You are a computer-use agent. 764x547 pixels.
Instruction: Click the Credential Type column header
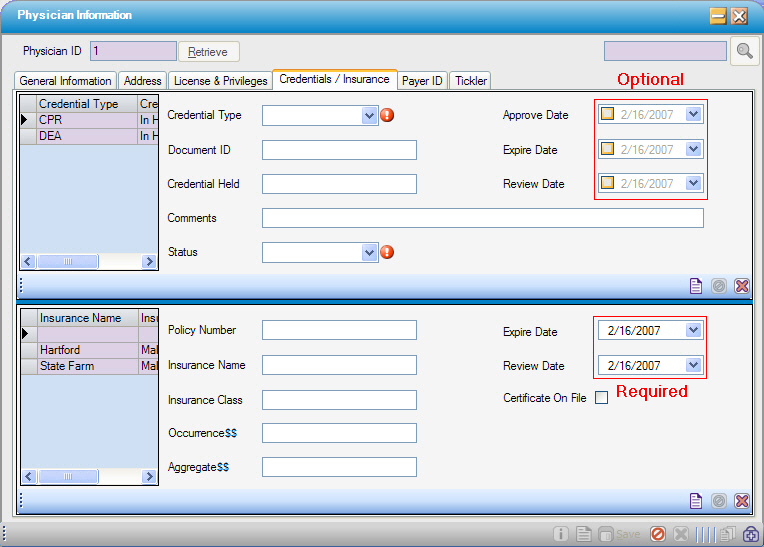coord(87,104)
